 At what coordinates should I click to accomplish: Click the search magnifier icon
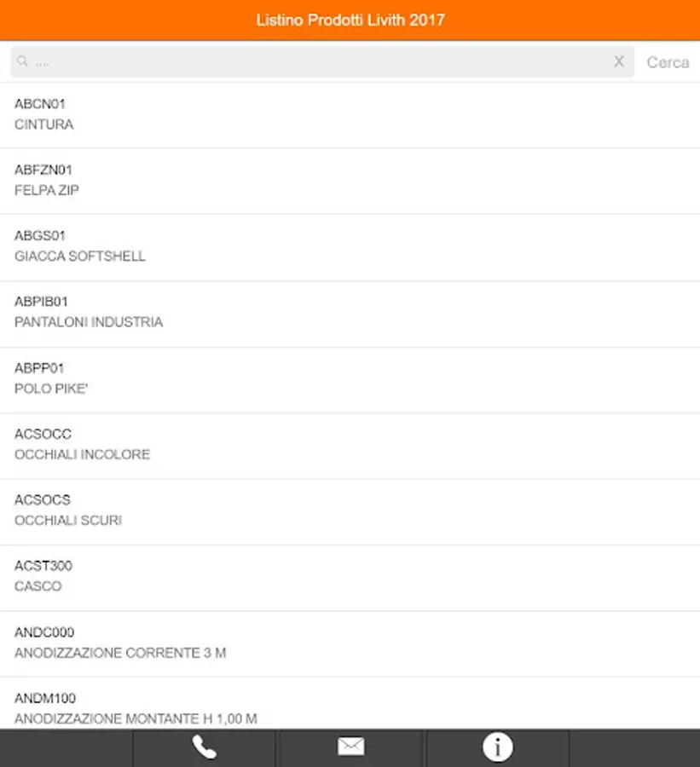point(22,61)
